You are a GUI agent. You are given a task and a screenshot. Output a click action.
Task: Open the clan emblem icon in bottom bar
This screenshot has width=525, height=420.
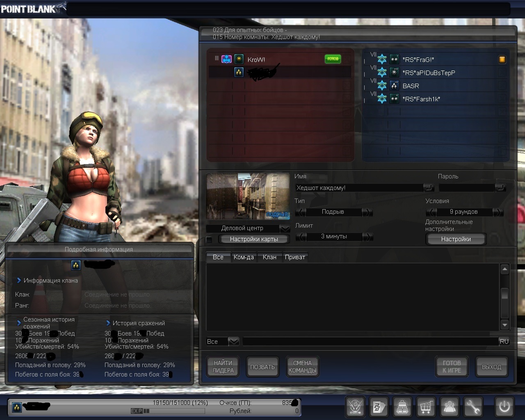[355, 407]
